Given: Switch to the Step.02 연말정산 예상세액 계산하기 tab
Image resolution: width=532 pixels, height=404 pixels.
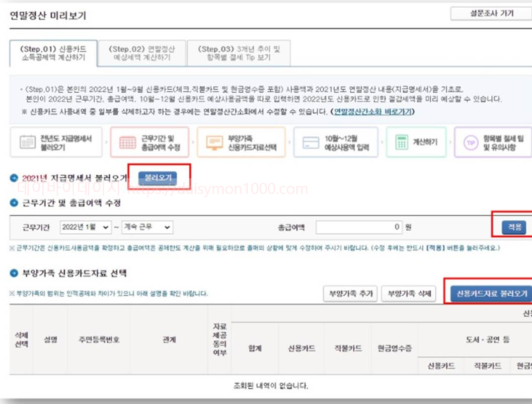Looking at the screenshot, I should tap(143, 51).
